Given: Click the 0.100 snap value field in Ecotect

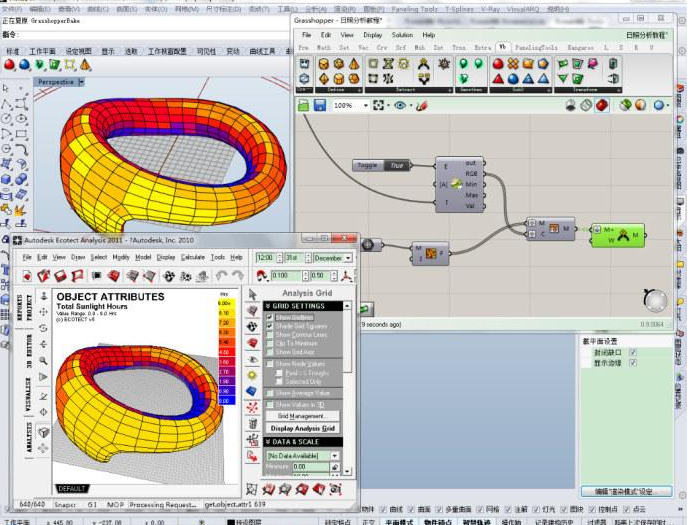Looking at the screenshot, I should tap(286, 276).
